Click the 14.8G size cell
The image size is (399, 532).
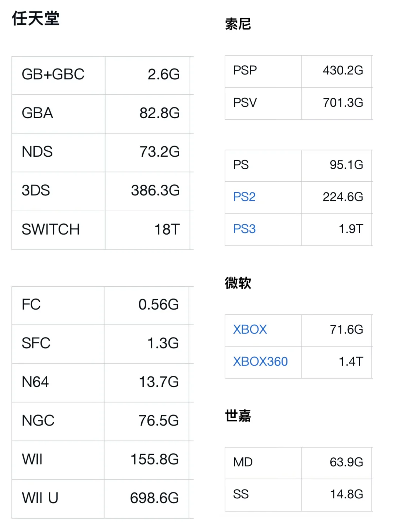pos(346,494)
